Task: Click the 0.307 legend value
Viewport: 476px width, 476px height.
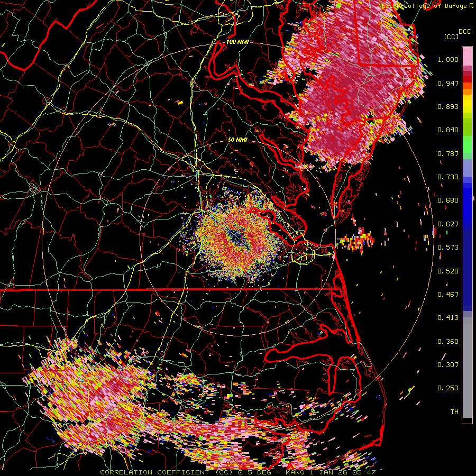Action: coord(448,365)
